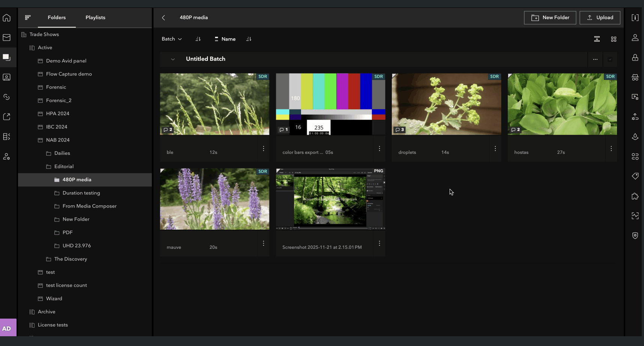This screenshot has height=346, width=644.
Task: Click the upload-with-gear icon in right sidebar
Action: click(x=635, y=117)
